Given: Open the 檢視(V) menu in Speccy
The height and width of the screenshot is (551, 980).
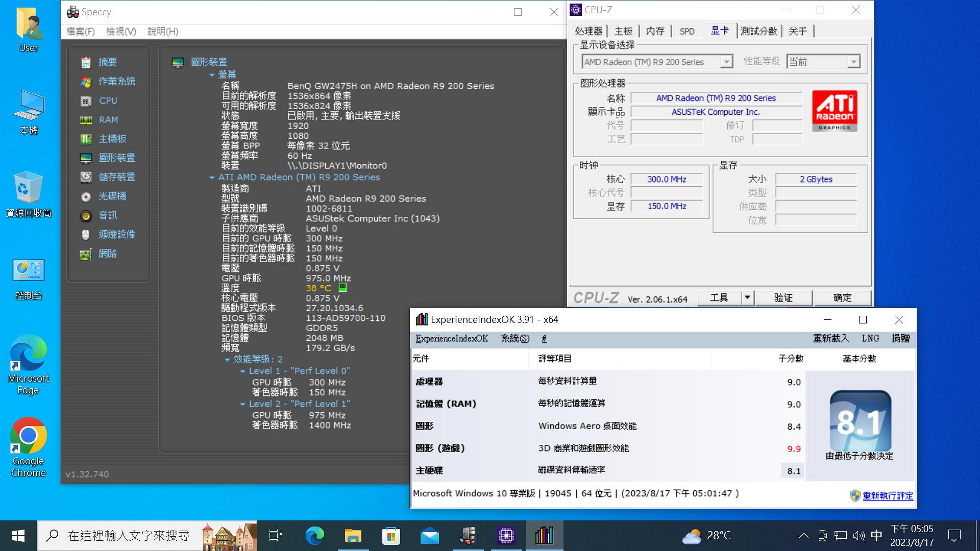Looking at the screenshot, I should click(x=121, y=32).
